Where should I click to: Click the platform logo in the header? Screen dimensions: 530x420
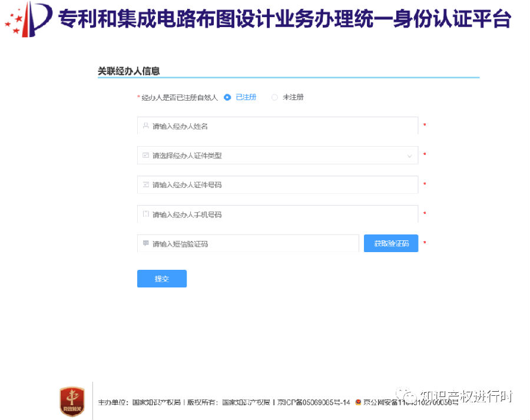click(x=29, y=19)
